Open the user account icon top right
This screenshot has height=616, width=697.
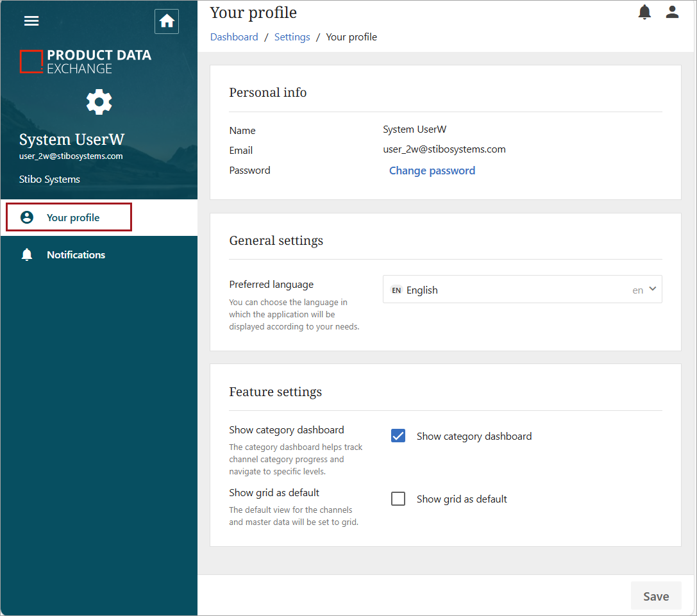tap(672, 12)
